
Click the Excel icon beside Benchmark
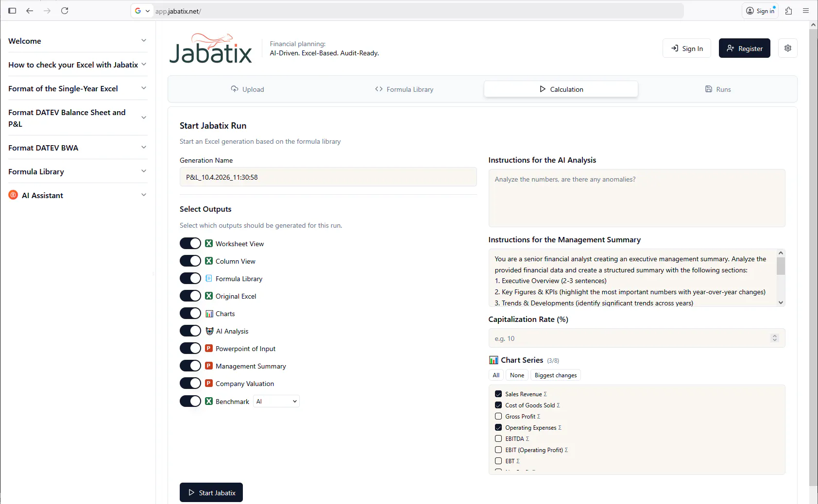coord(209,401)
